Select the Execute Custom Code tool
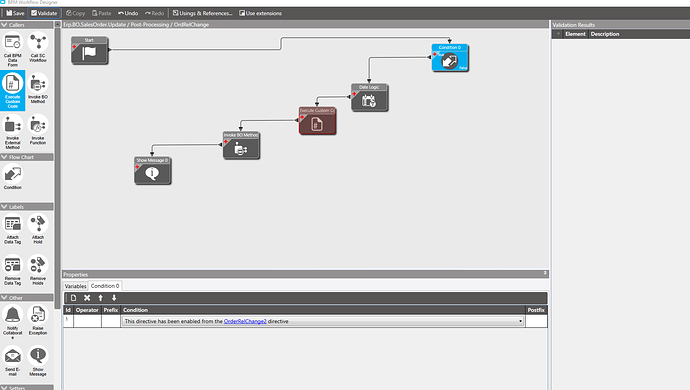 click(13, 90)
